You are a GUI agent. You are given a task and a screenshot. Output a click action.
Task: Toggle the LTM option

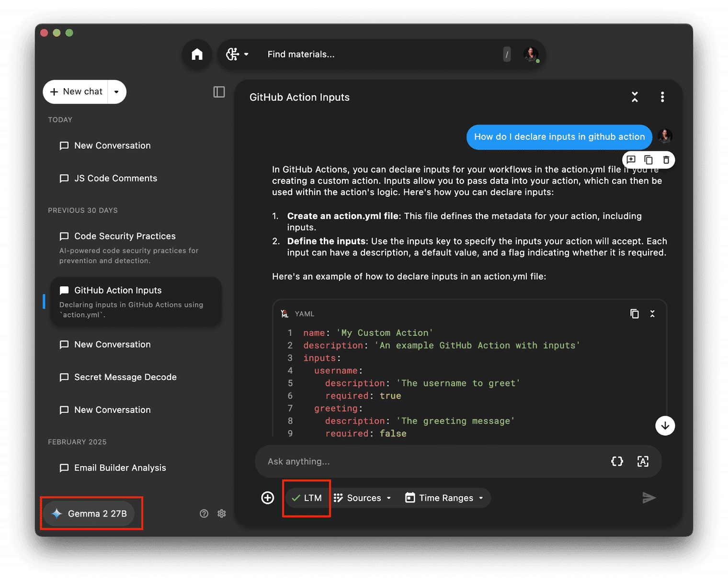click(x=307, y=498)
